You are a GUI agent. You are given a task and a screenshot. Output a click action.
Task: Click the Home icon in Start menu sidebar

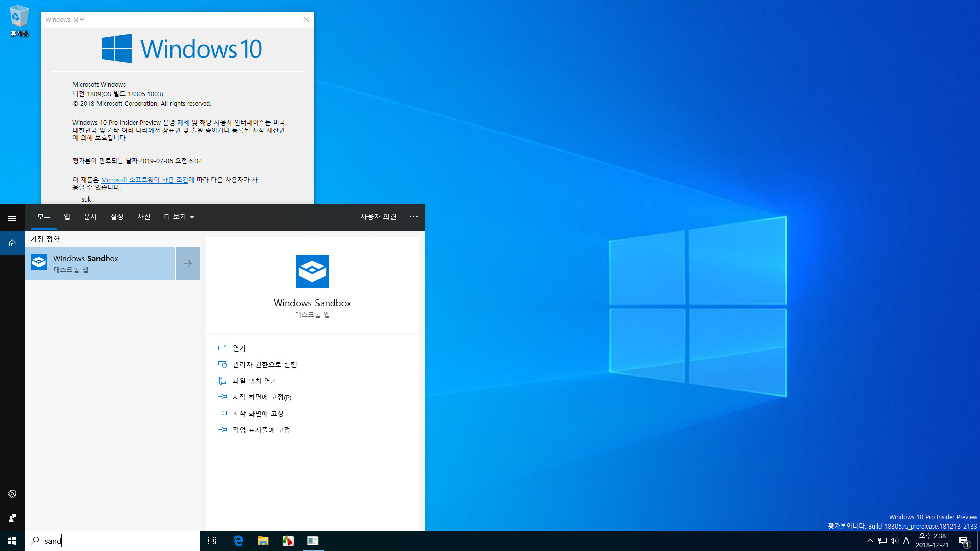click(x=12, y=242)
